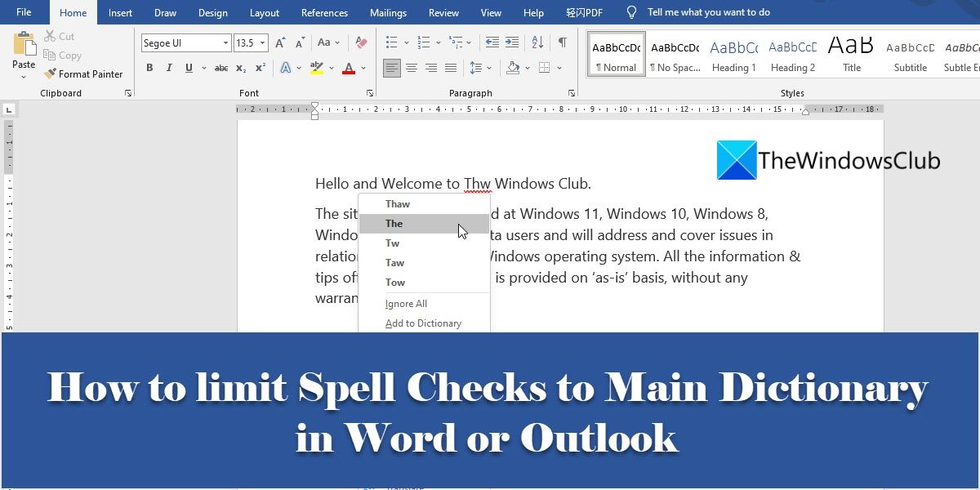
Task: Click Copy in the Clipboard group
Action: 62,56
